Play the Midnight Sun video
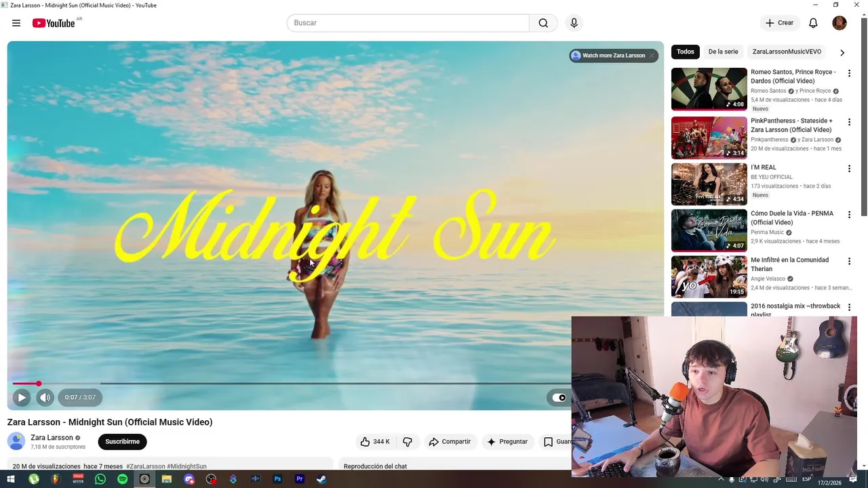This screenshot has height=488, width=868. pyautogui.click(x=21, y=397)
